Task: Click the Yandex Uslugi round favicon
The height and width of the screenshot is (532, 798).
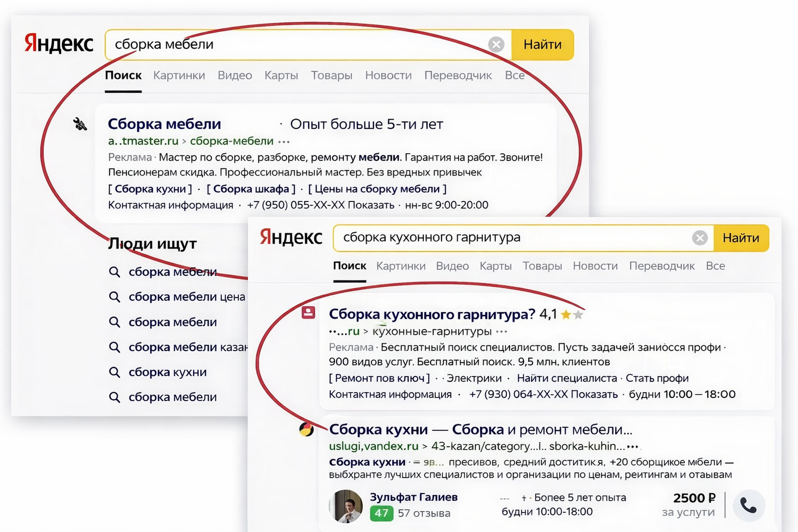Action: click(x=306, y=429)
